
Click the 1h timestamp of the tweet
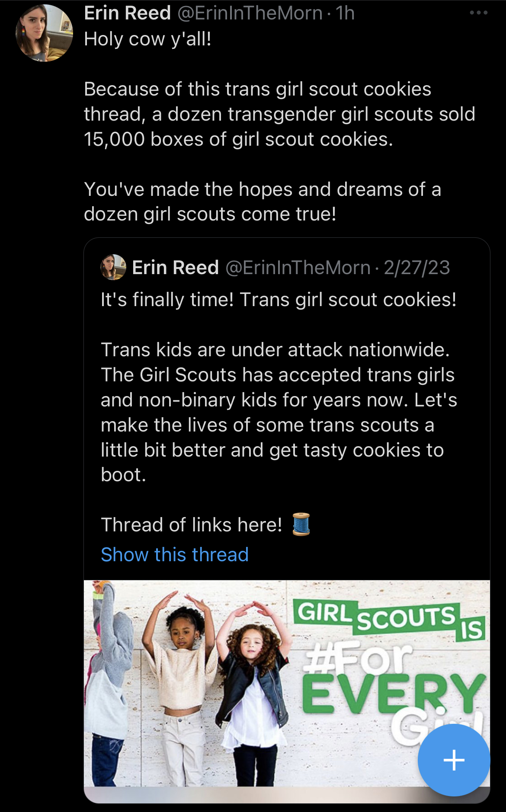pos(345,13)
